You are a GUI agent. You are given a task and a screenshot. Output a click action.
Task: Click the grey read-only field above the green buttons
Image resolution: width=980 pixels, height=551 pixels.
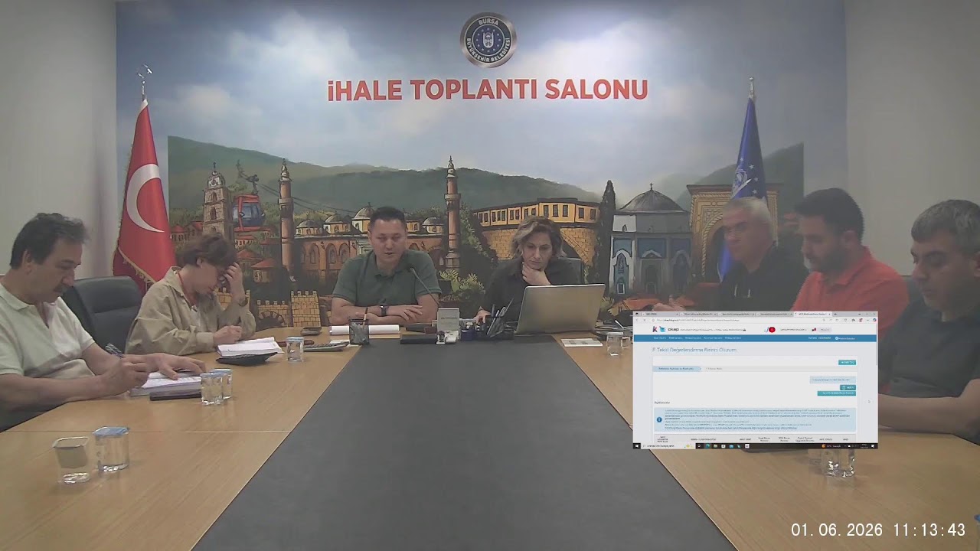(833, 380)
